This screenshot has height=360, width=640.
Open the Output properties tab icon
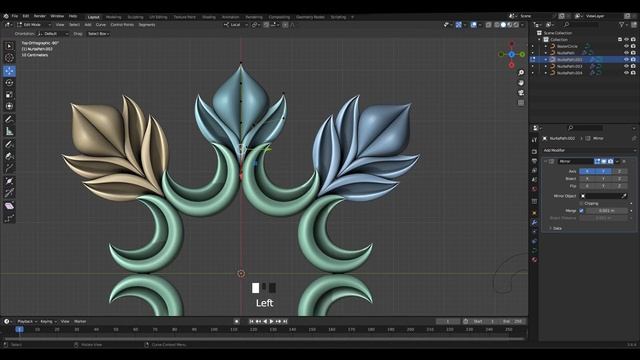click(534, 161)
